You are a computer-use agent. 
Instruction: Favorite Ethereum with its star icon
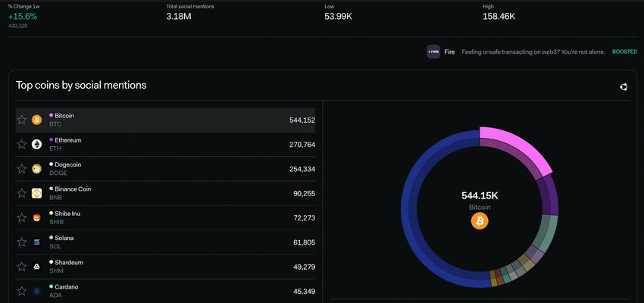tap(22, 145)
